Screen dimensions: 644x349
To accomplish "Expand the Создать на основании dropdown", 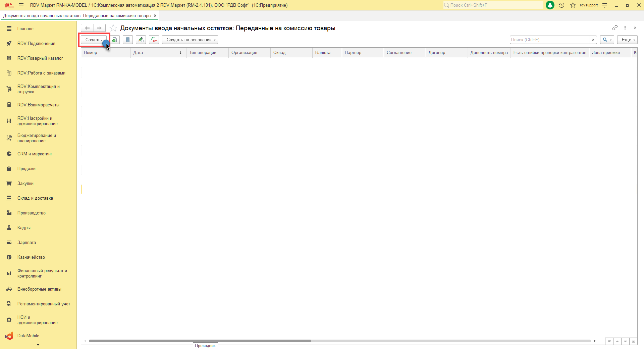I will [190, 40].
